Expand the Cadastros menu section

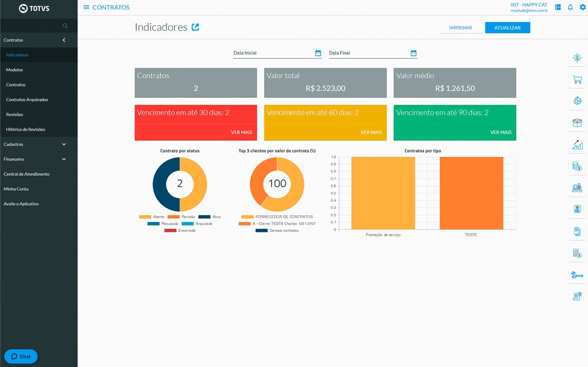(x=64, y=144)
